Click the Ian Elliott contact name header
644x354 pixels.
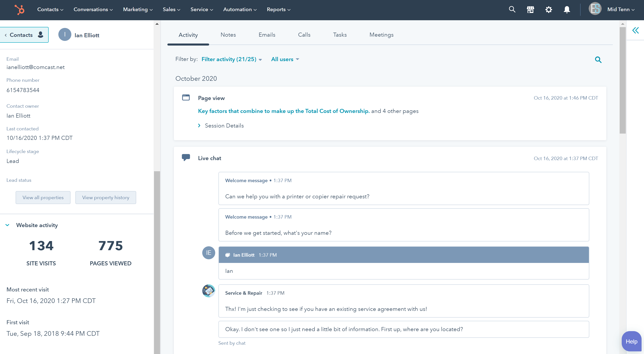[87, 35]
